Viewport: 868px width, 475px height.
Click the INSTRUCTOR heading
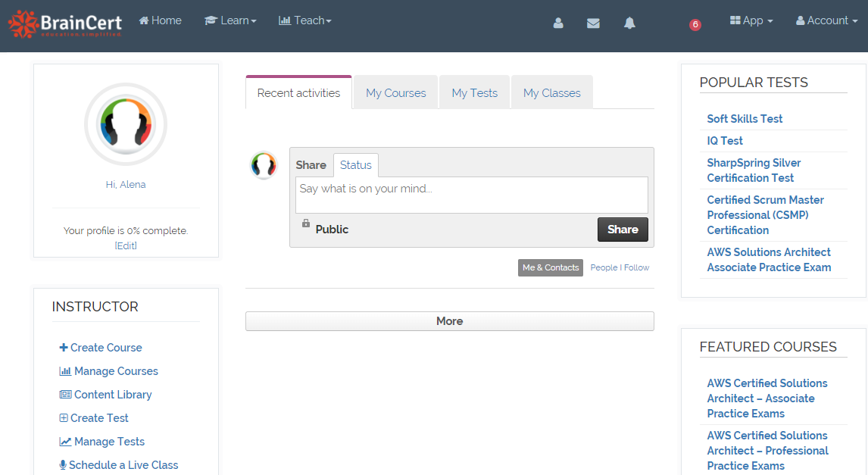[x=95, y=307]
